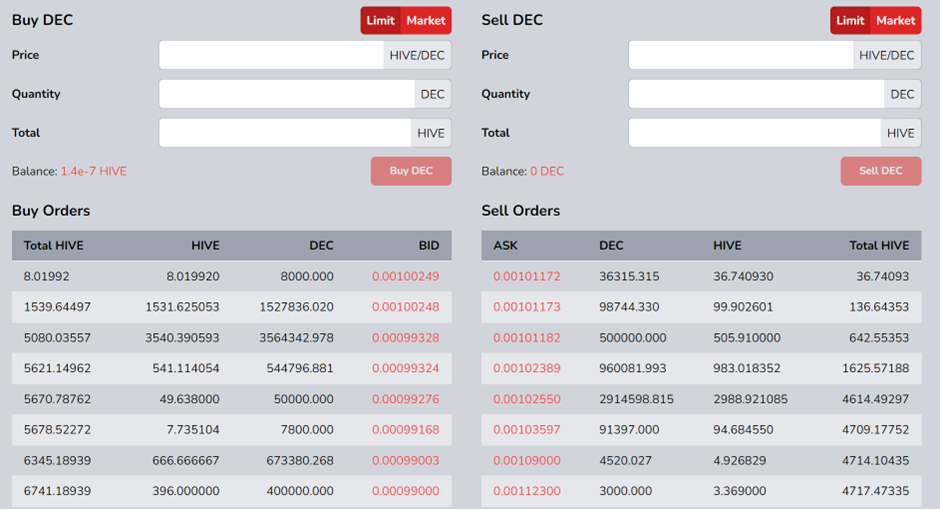Click DEC amount 4520.027 in Sell Orders
This screenshot has height=509, width=940.
coord(625,460)
